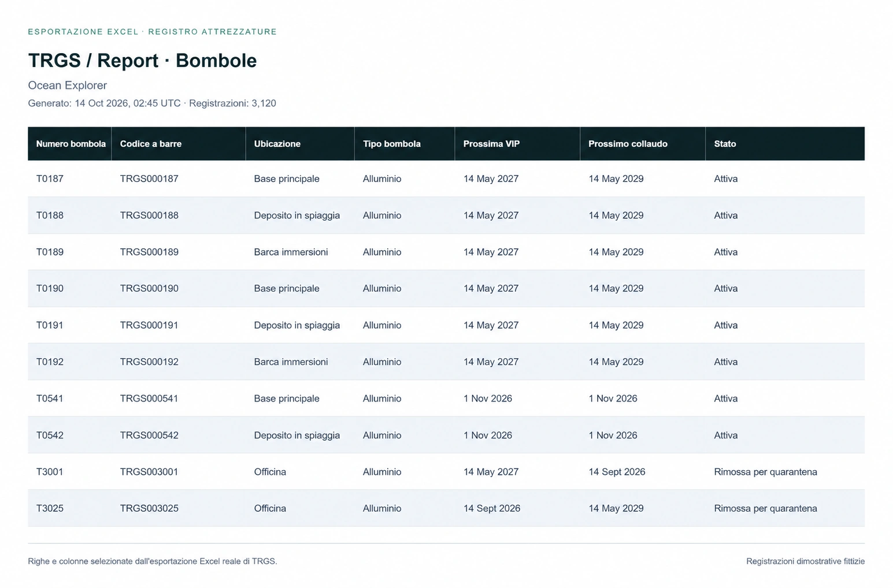Click barcode TRGS000542
Viewport: 893px width, 588px height.
click(149, 436)
